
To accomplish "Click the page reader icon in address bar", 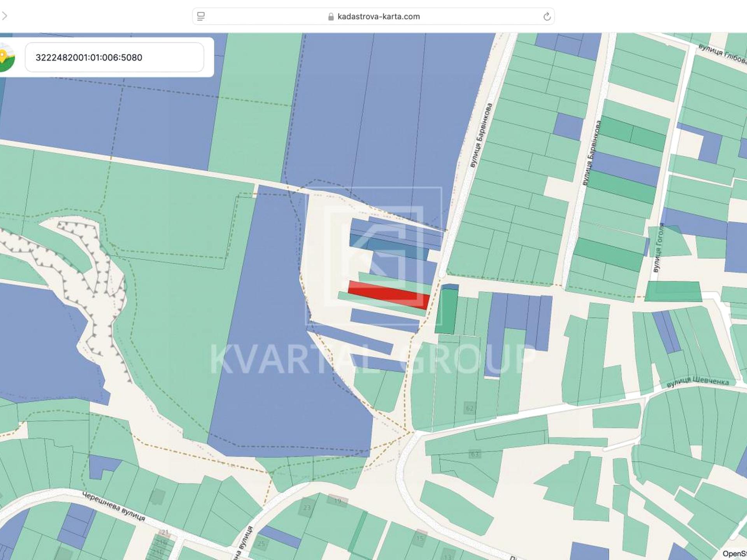I will [x=201, y=16].
